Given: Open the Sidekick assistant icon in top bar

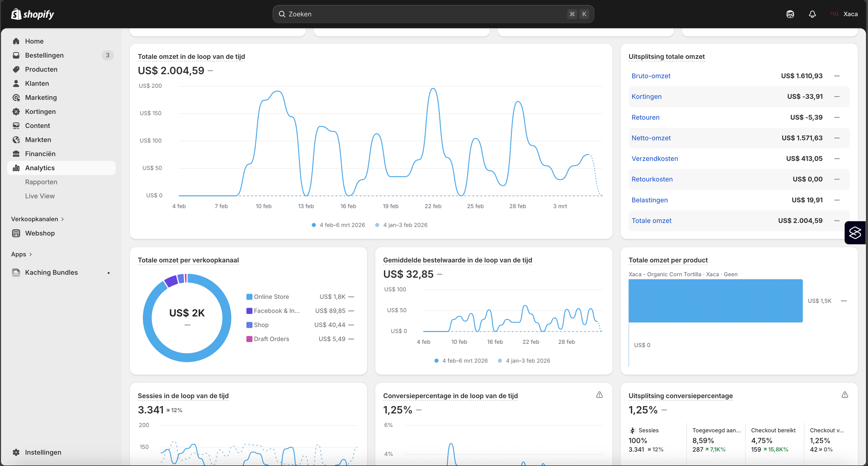Looking at the screenshot, I should coord(790,14).
